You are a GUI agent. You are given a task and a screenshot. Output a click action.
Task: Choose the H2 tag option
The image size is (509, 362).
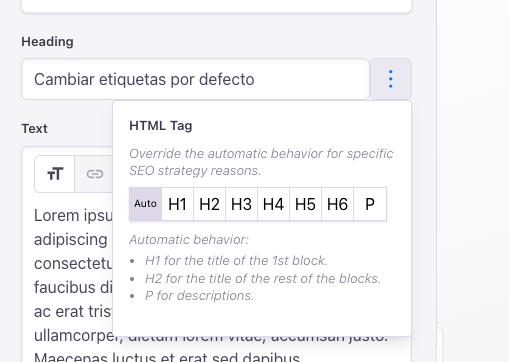click(209, 204)
